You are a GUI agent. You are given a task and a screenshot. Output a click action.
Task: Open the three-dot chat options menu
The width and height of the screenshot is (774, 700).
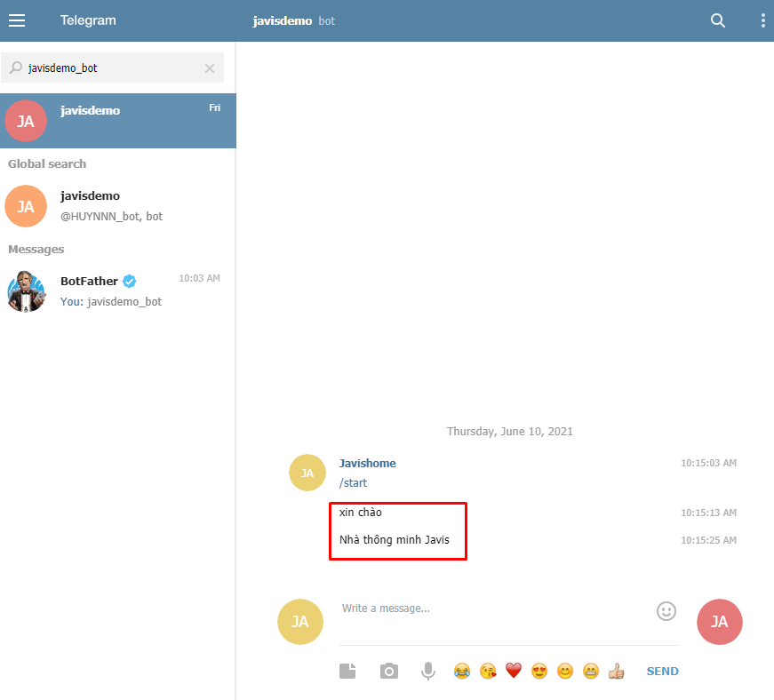click(763, 20)
